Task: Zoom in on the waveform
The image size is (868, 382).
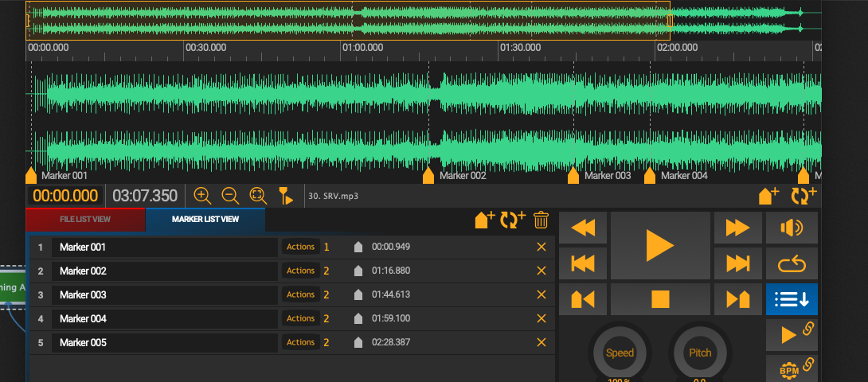Action: point(202,196)
